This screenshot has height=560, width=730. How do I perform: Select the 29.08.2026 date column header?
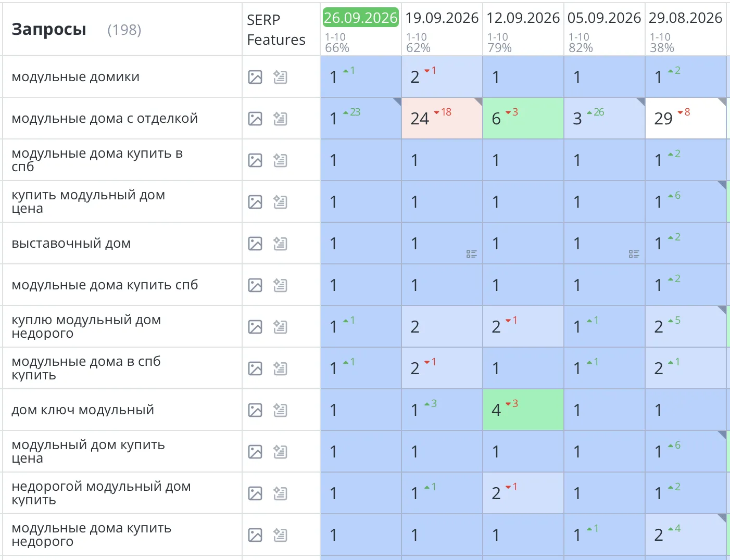pos(685,18)
